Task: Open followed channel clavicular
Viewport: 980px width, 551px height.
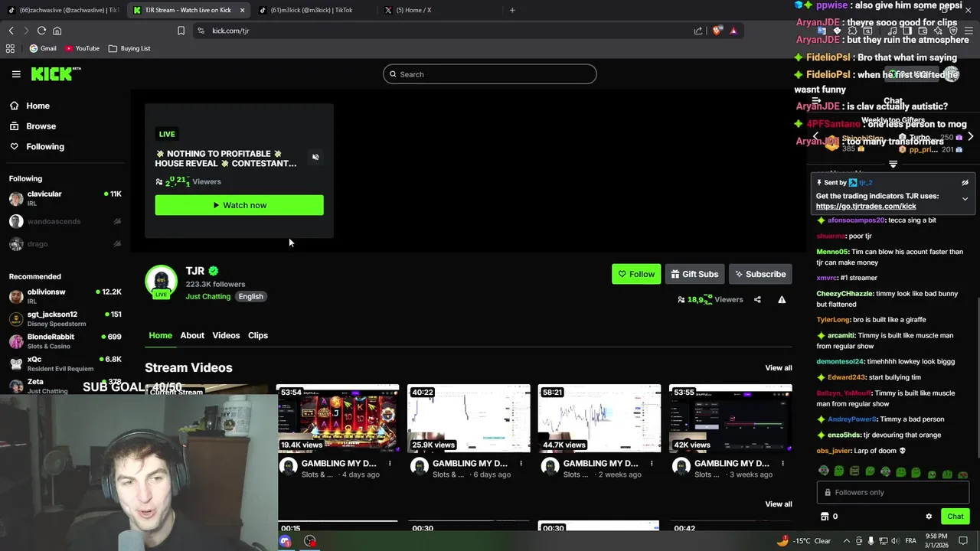Action: coord(65,198)
